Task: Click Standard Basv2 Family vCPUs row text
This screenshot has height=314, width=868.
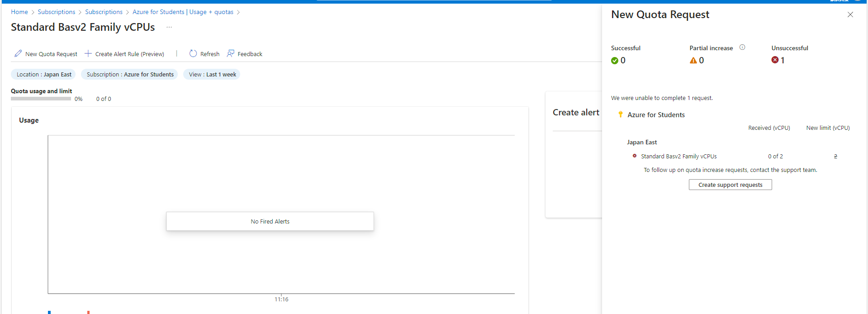Action: pos(679,156)
